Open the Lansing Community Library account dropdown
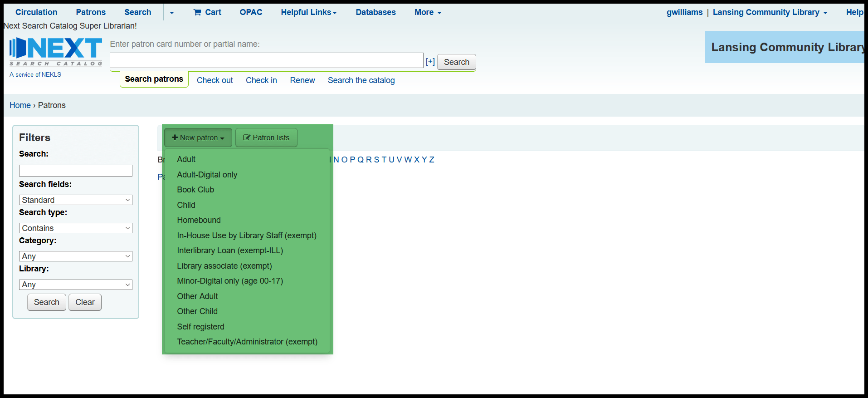The width and height of the screenshot is (868, 398). coord(770,12)
